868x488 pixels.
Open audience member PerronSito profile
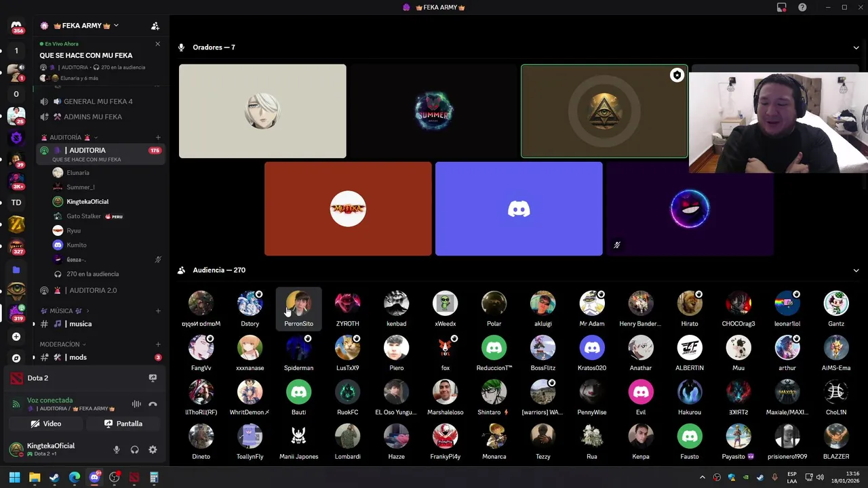point(298,309)
